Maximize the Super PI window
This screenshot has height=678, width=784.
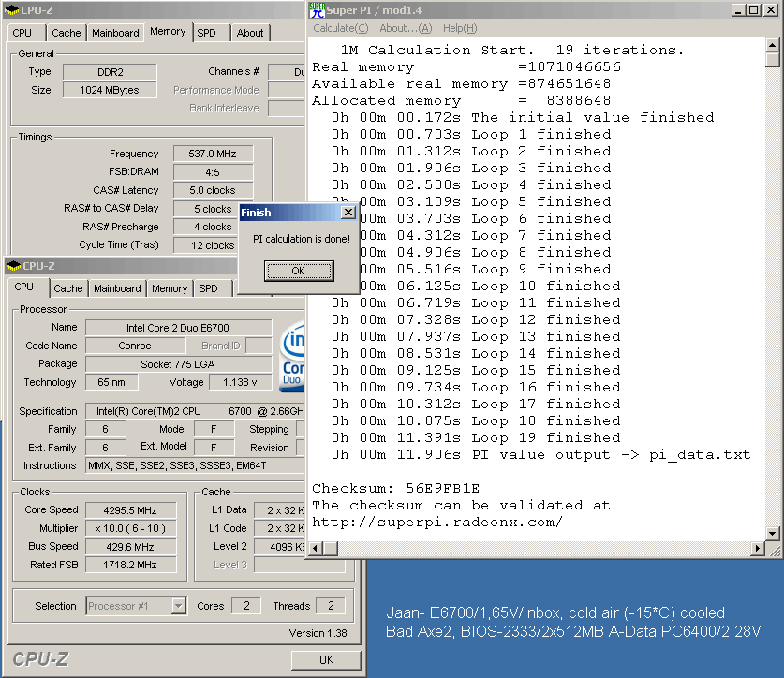point(754,10)
